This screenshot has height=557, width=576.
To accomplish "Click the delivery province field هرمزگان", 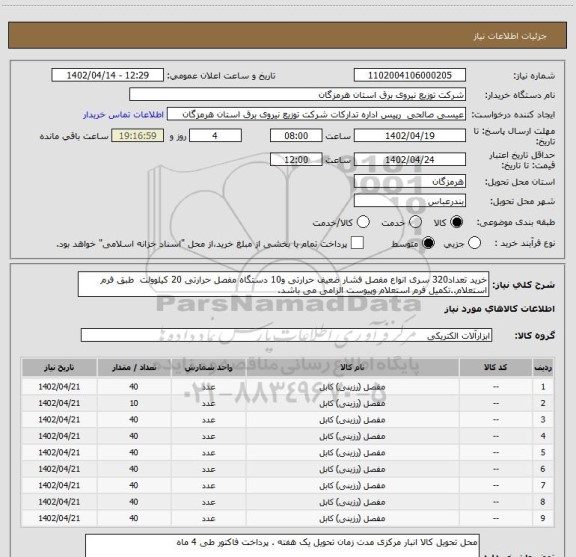I will click(410, 182).
